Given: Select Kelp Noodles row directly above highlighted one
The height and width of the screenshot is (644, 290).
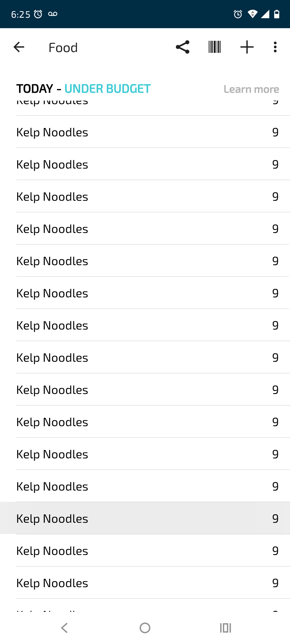Looking at the screenshot, I should click(x=145, y=486).
